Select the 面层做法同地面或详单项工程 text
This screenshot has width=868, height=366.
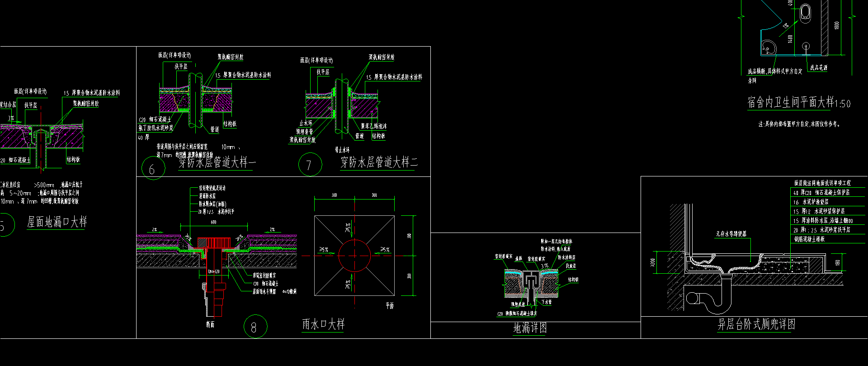(x=822, y=183)
